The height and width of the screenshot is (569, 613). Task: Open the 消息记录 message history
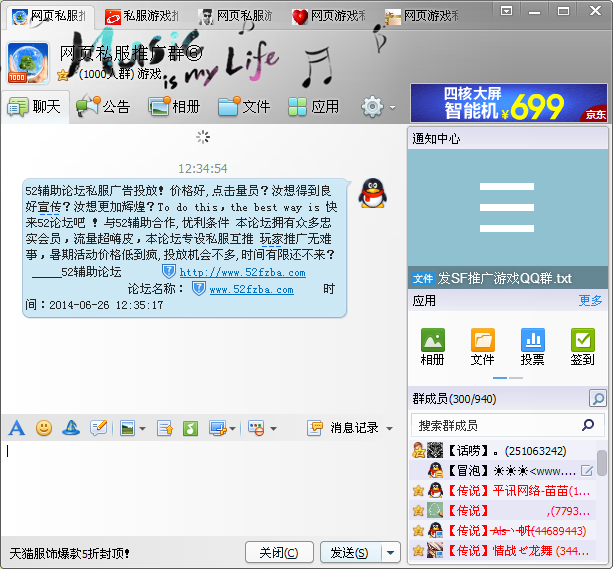coord(343,428)
